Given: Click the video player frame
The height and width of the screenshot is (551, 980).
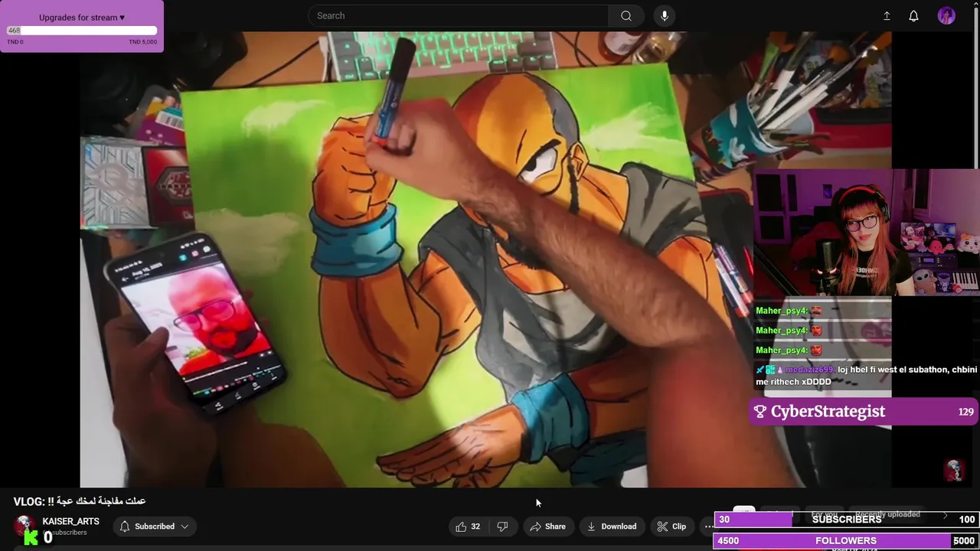Looking at the screenshot, I should [x=485, y=259].
